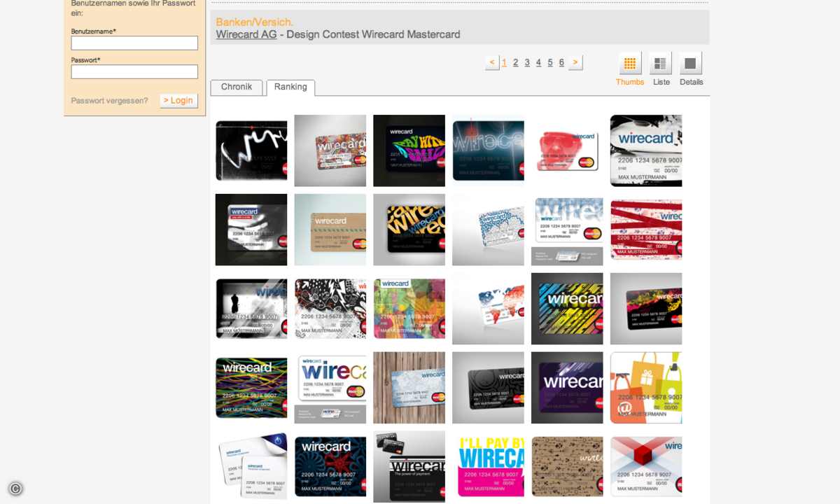Open rainbow diagonal stripes wirecard thumbnail

pyautogui.click(x=567, y=309)
